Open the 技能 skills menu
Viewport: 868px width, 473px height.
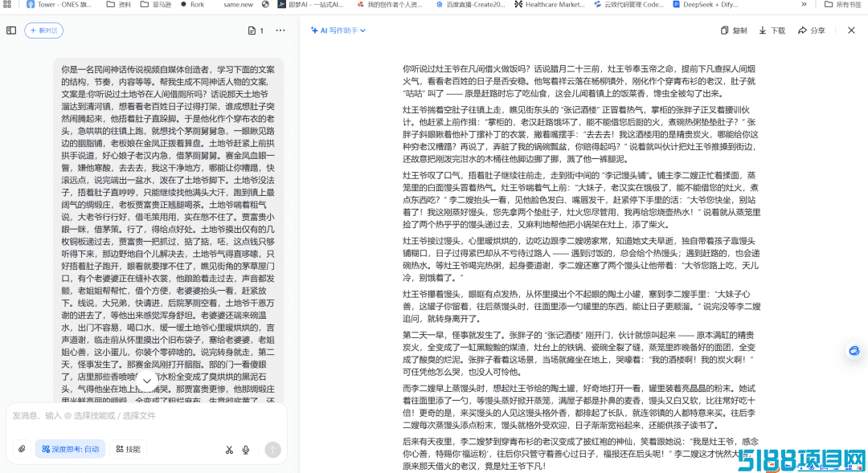tap(129, 449)
